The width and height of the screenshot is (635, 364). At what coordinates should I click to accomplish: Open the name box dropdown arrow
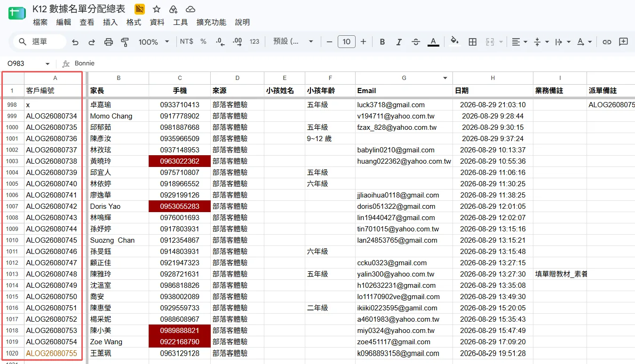pyautogui.click(x=48, y=63)
